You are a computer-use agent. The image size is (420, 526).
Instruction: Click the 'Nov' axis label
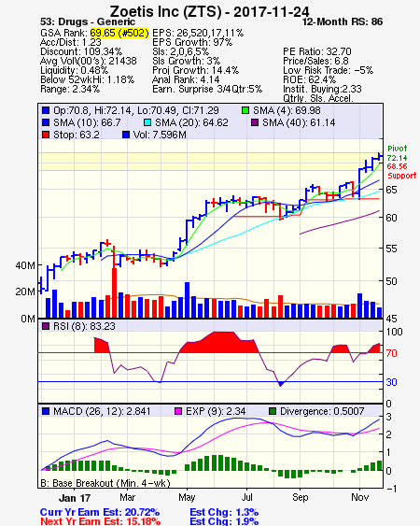click(x=359, y=497)
